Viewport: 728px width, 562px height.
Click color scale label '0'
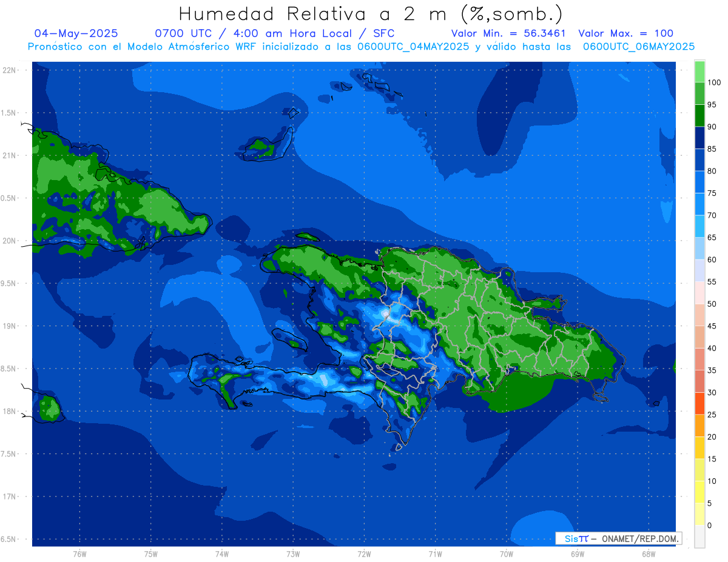tap(709, 526)
